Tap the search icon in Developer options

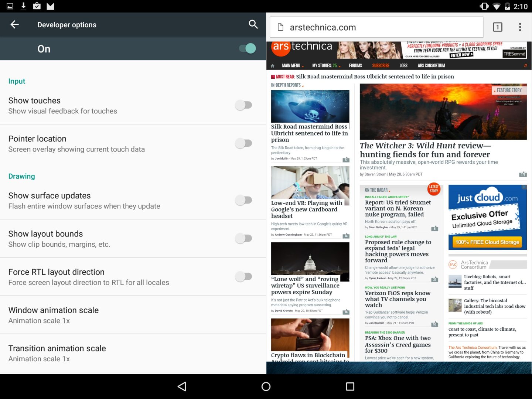(x=253, y=24)
